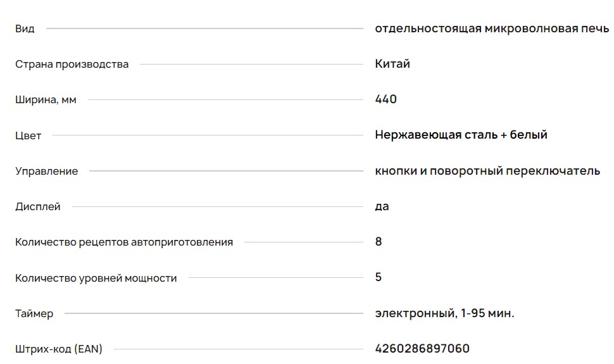Click the auto-cook recipes value "8"
This screenshot has width=614, height=364.
click(379, 242)
